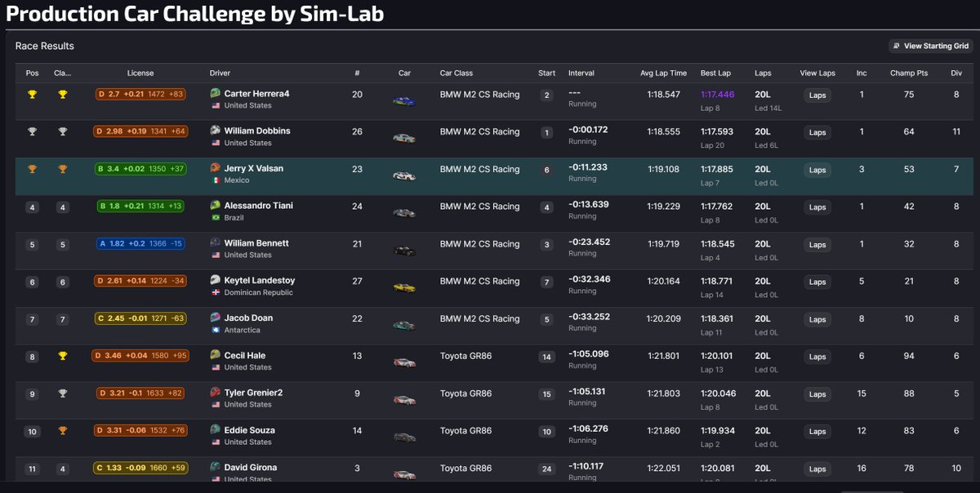Click the car icon for Tyler Grenier2

tap(404, 400)
